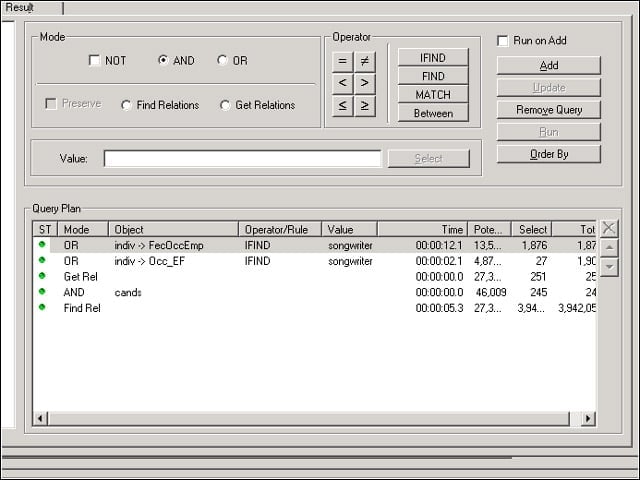Click the ST column header

click(x=45, y=229)
